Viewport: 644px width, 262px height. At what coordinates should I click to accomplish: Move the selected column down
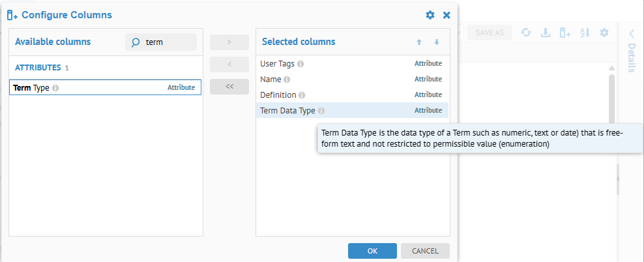click(436, 42)
